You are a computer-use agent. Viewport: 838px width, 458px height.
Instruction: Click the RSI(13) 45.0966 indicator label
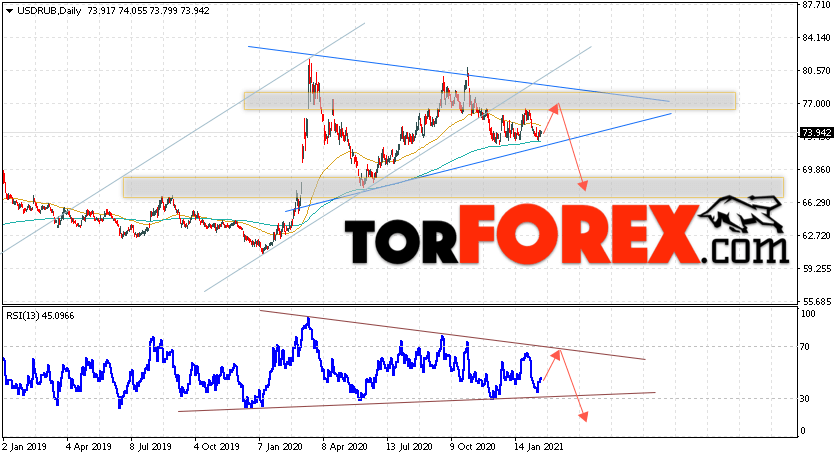[40, 316]
